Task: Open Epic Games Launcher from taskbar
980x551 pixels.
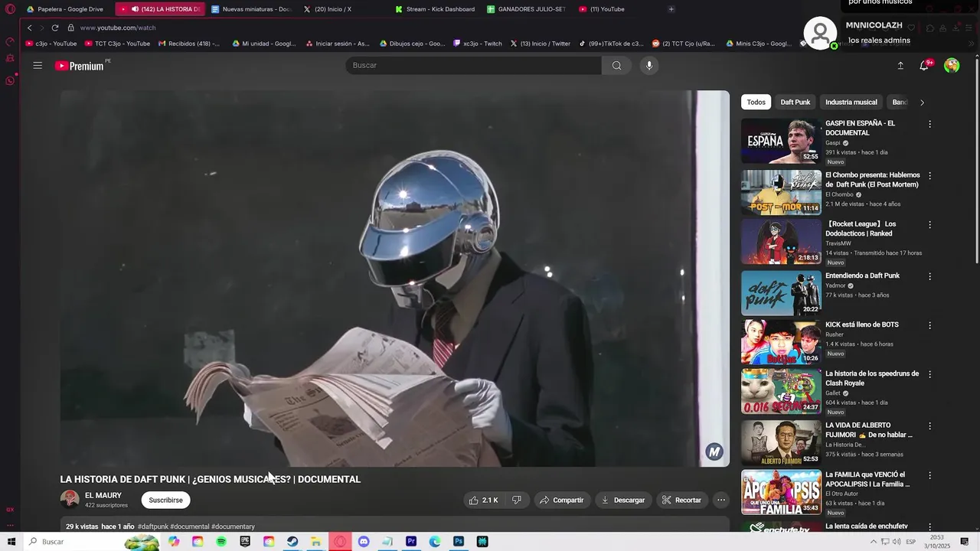Action: pos(245,542)
